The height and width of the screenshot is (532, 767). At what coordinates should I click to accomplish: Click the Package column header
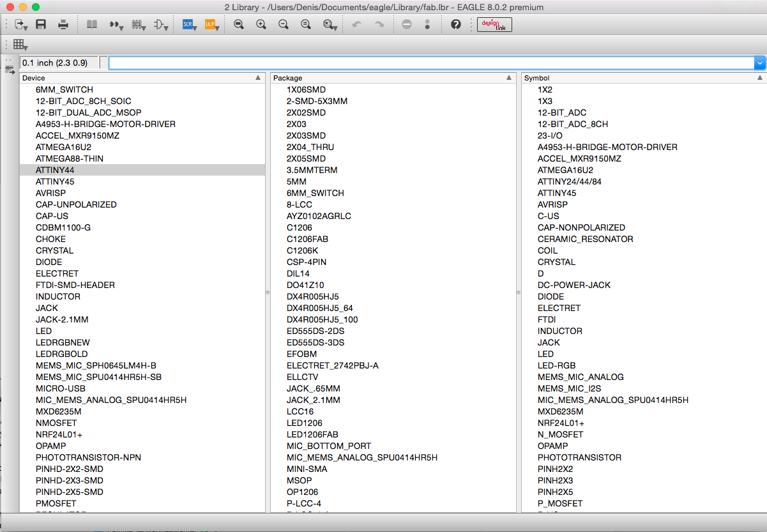[x=393, y=78]
